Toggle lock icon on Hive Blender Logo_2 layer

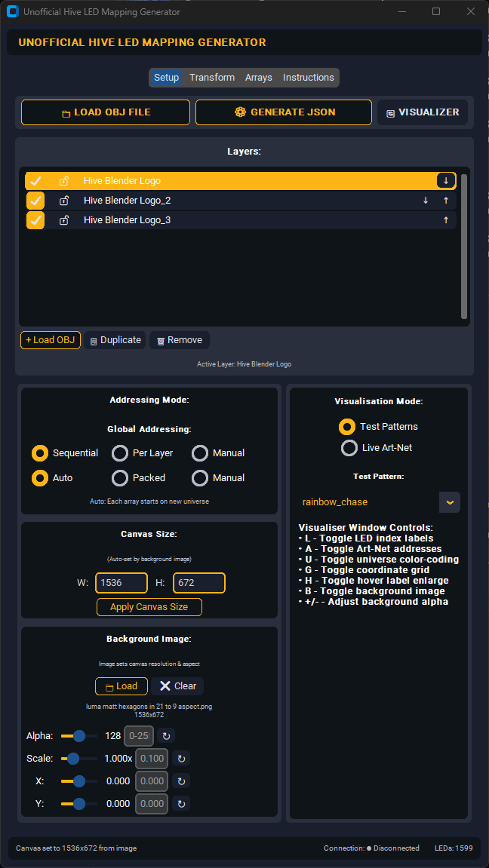point(64,201)
